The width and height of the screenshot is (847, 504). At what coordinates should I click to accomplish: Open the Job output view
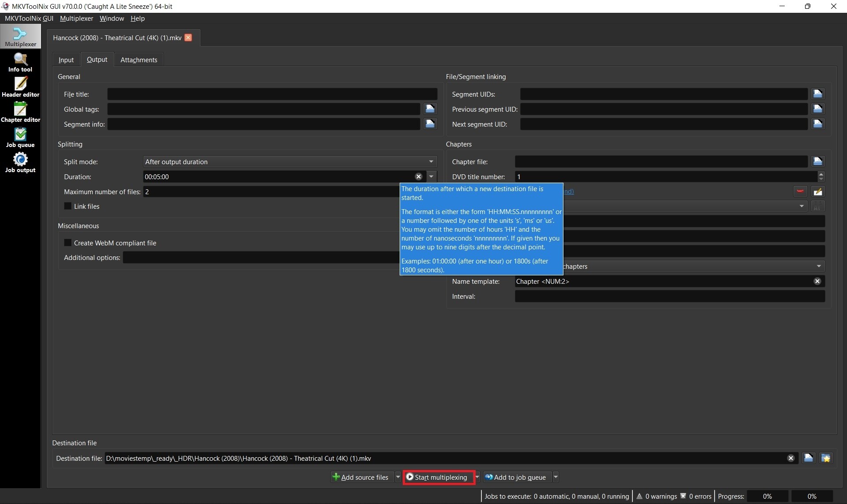[x=20, y=163]
